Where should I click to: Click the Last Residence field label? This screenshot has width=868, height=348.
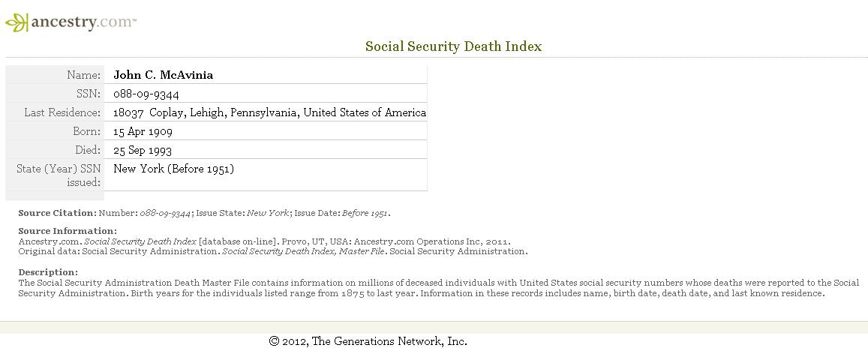point(62,112)
